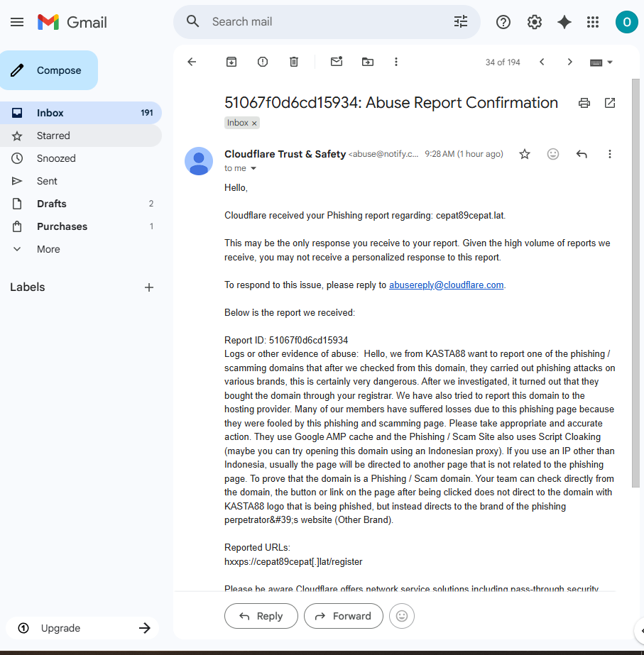
Task: Click the Gmail logo
Action: 72,22
